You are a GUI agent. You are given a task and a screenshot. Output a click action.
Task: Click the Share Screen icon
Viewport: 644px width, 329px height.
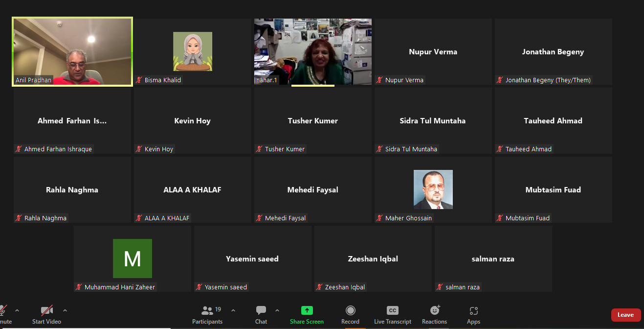click(307, 310)
